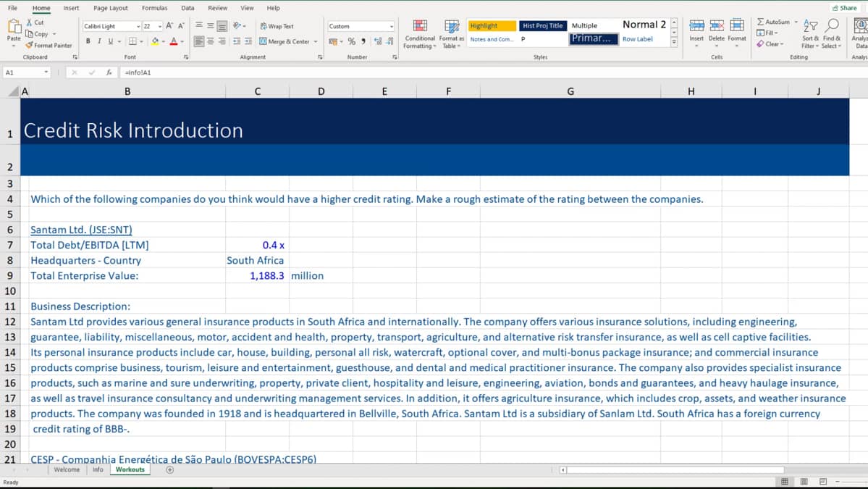The height and width of the screenshot is (489, 868).
Task: Expand the cell styles gallery
Action: pyautogui.click(x=674, y=42)
